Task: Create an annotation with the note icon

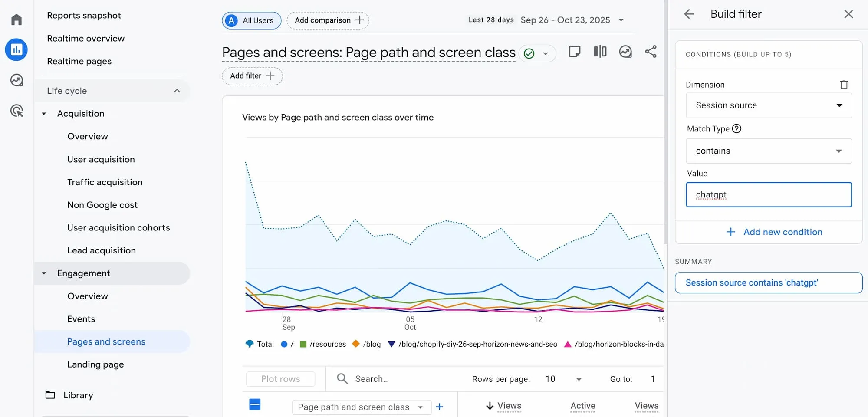Action: coord(575,51)
